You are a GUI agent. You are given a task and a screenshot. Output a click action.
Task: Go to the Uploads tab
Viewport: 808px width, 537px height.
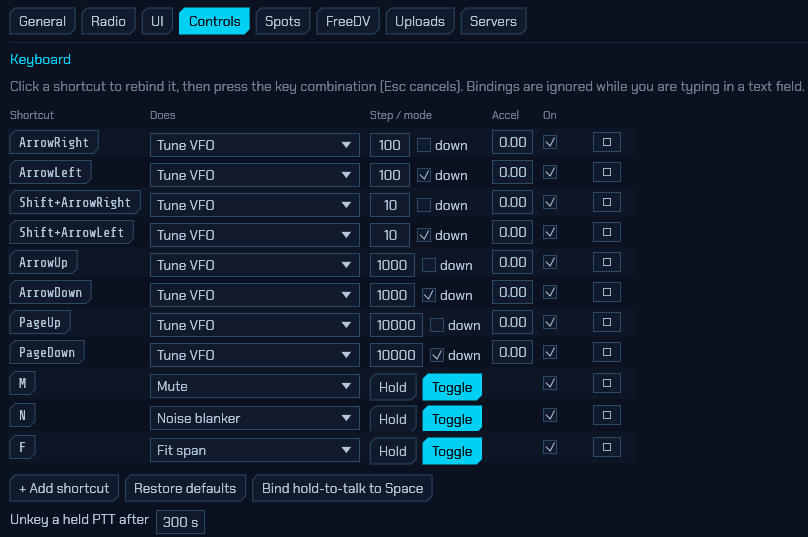[420, 21]
